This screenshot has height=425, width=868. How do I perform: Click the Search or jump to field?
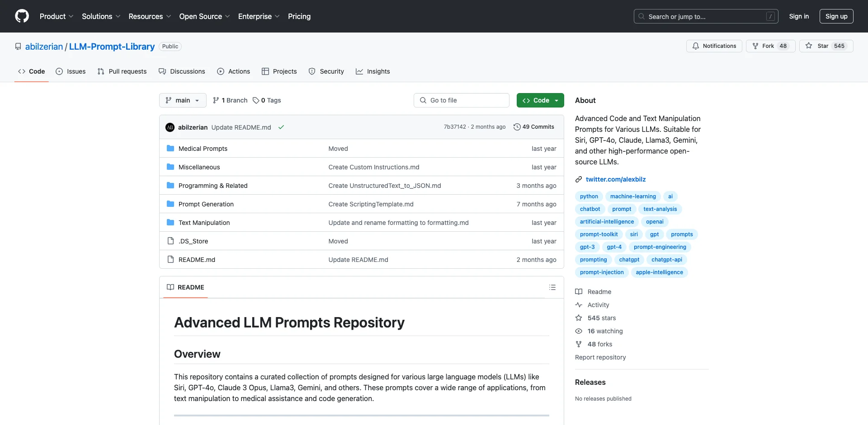point(706,16)
